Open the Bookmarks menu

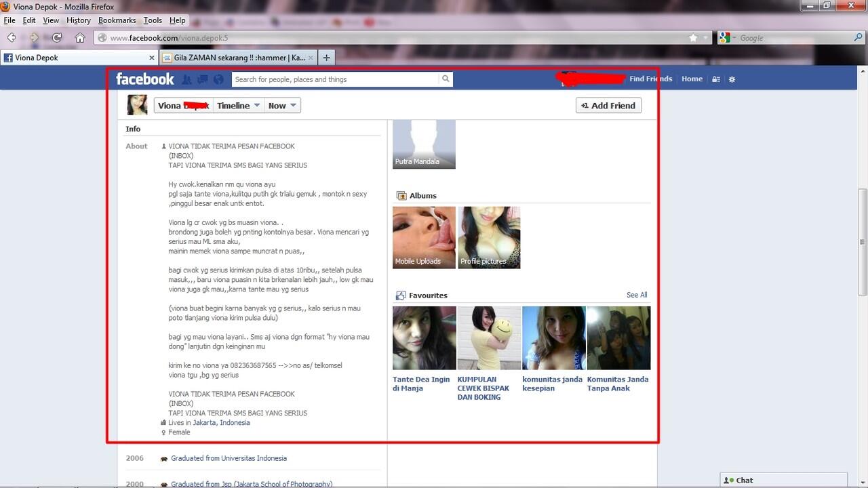point(117,20)
